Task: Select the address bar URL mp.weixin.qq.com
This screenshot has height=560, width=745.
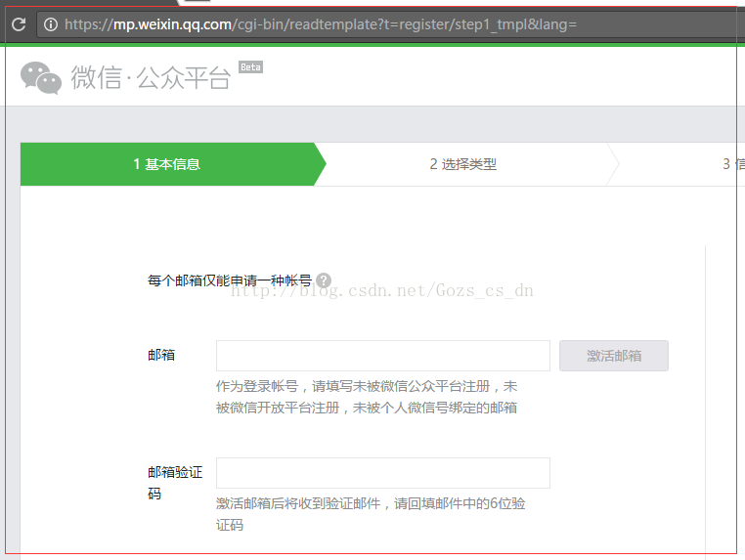Action: (172, 24)
